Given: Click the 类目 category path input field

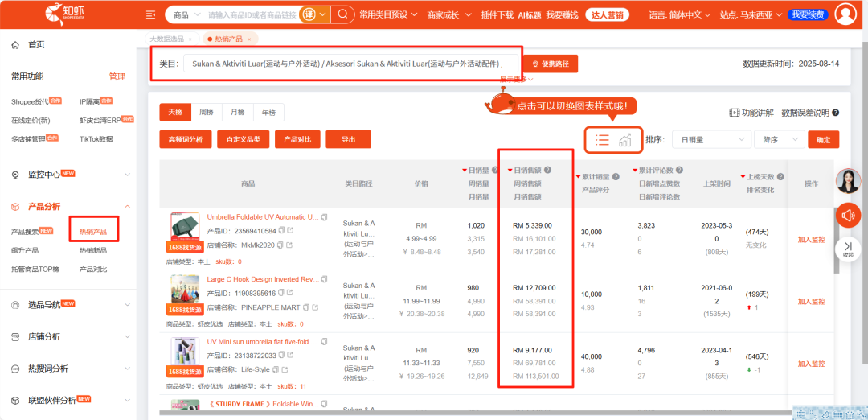Looking at the screenshot, I should click(351, 64).
